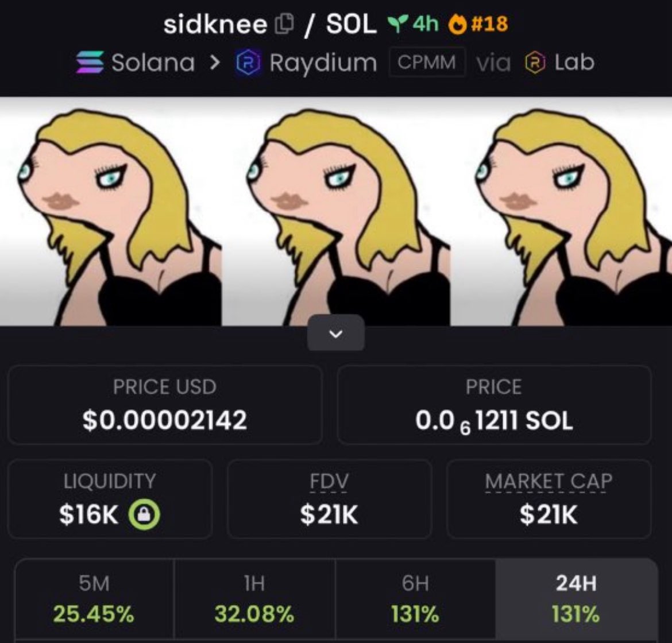Click the orange trending fire icon
This screenshot has height=643, width=672.
(457, 24)
